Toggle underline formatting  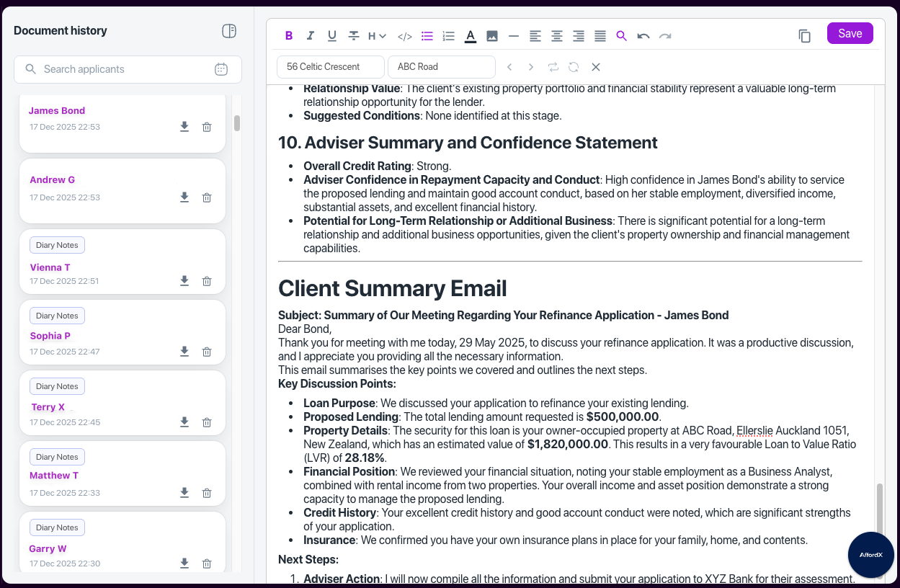[x=332, y=36]
